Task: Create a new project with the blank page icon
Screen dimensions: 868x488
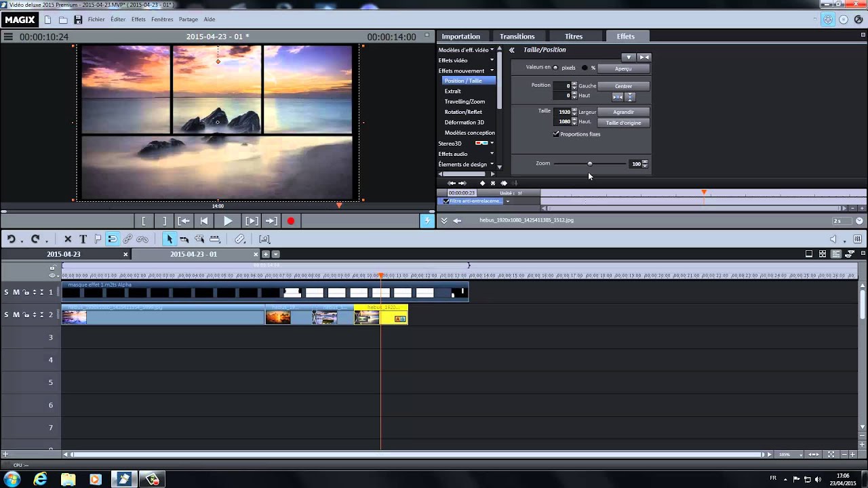Action: (x=47, y=20)
